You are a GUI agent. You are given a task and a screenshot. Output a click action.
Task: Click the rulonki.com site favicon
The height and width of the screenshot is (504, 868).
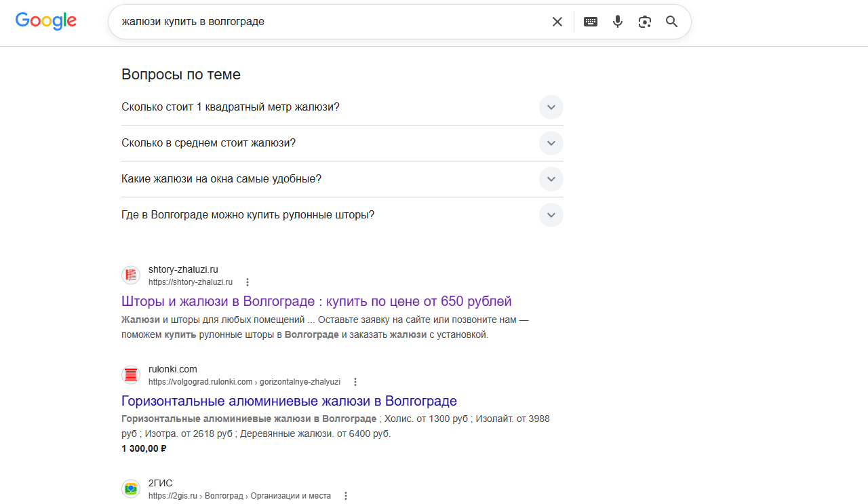131,375
